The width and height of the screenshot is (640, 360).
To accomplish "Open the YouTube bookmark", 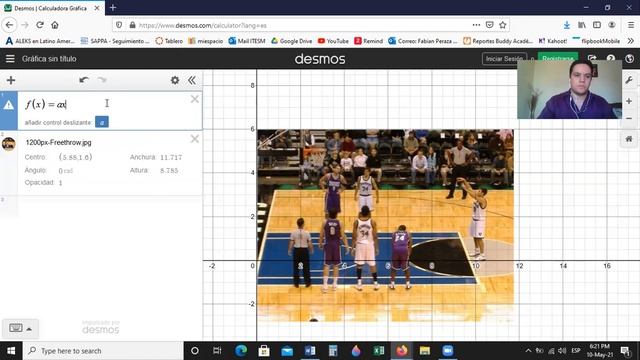I will point(333,41).
